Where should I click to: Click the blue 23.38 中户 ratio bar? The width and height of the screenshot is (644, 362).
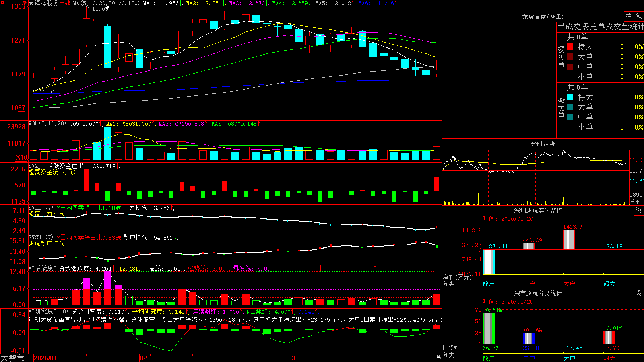point(529,339)
